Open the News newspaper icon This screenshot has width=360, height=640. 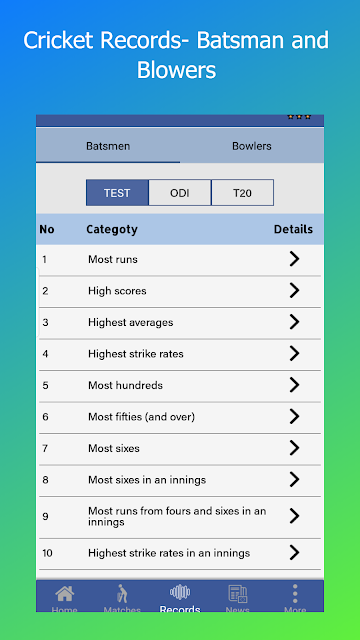[x=238, y=594]
